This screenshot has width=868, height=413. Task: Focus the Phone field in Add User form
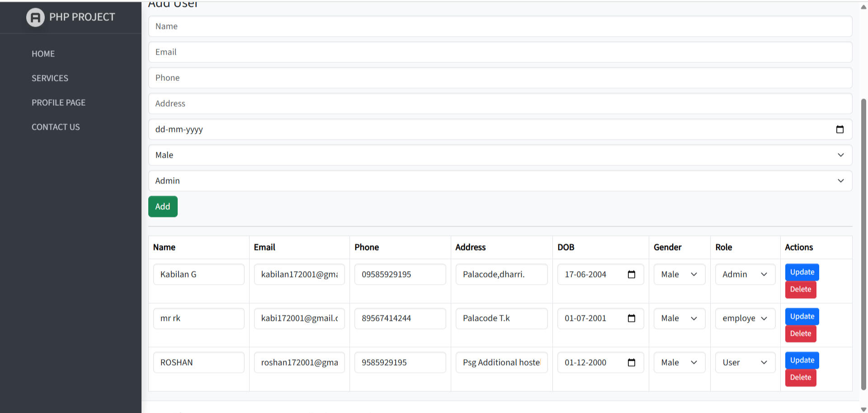[x=500, y=78]
